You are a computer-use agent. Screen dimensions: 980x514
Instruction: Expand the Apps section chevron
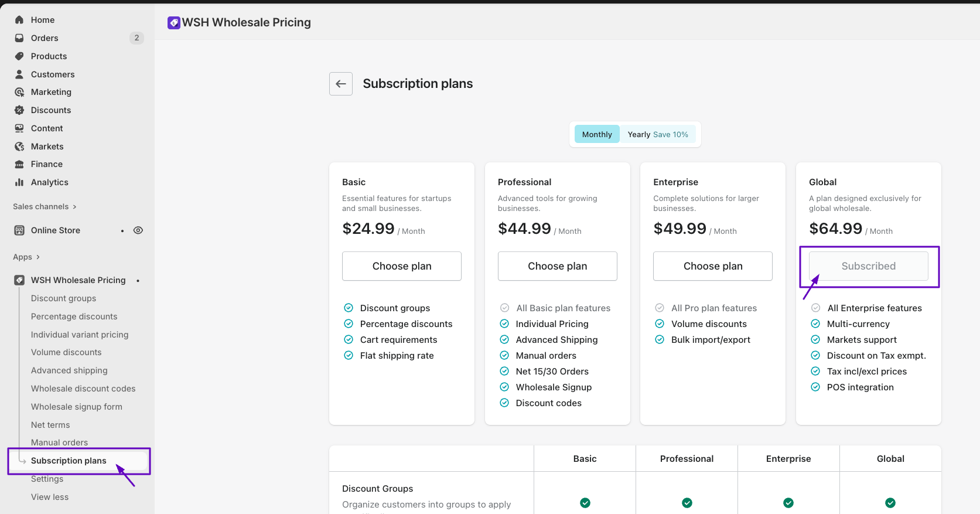tap(38, 257)
